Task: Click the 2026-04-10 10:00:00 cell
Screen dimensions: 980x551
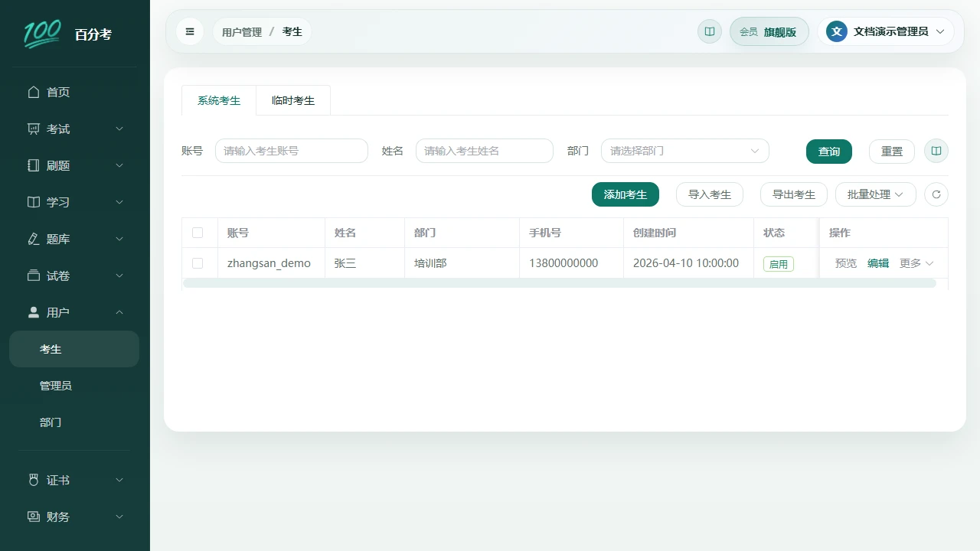Action: 689,263
